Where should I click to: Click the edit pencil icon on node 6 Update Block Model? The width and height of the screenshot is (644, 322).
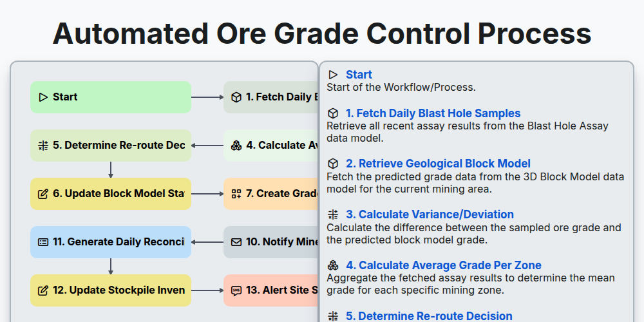pos(43,194)
